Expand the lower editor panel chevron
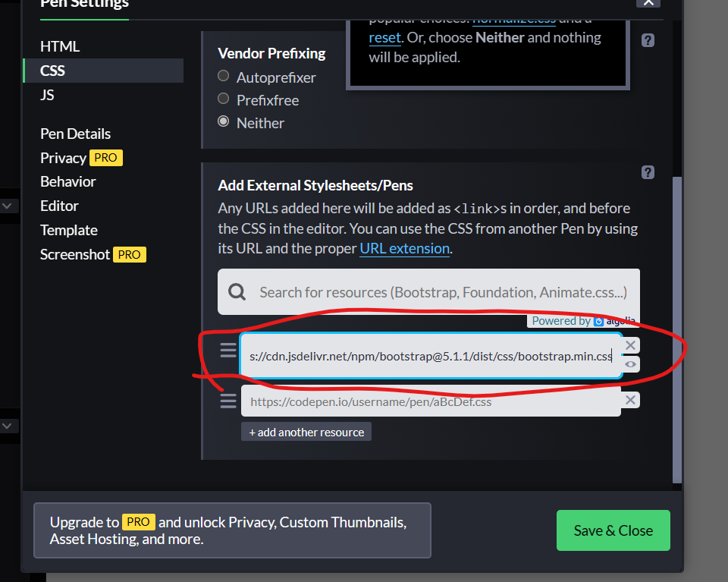Viewport: 728px width, 582px height. click(7, 426)
